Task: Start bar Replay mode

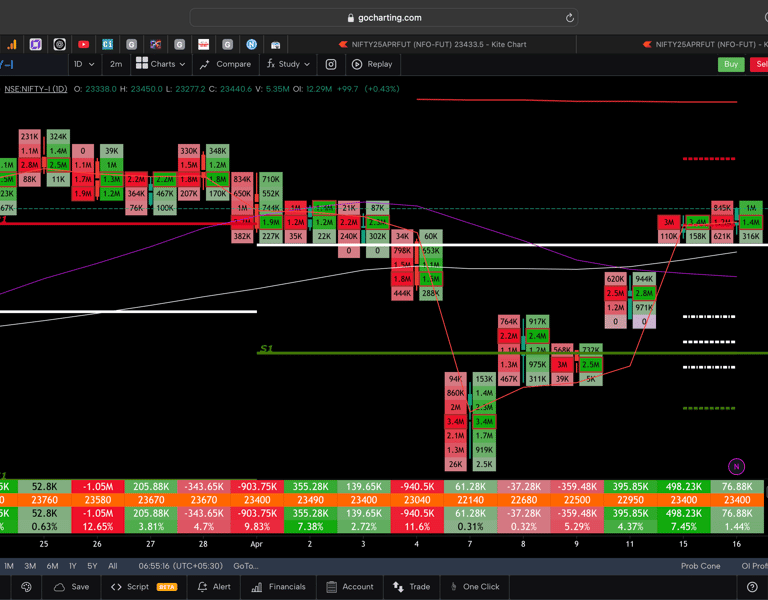Action: point(372,64)
